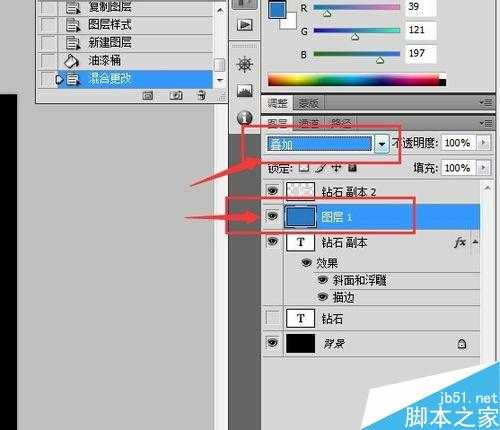This screenshot has width=500, height=430.
Task: Open the Info panel dock icon
Action: [x=245, y=118]
